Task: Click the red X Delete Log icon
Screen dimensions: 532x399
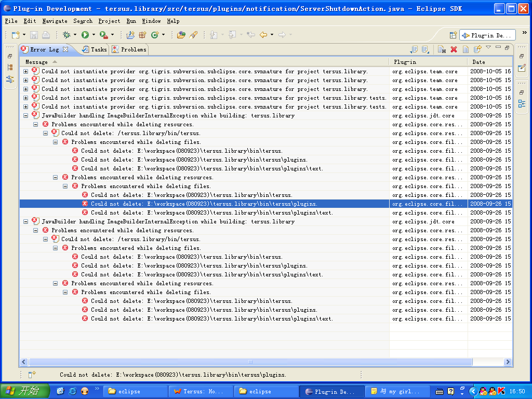Action: [x=454, y=49]
